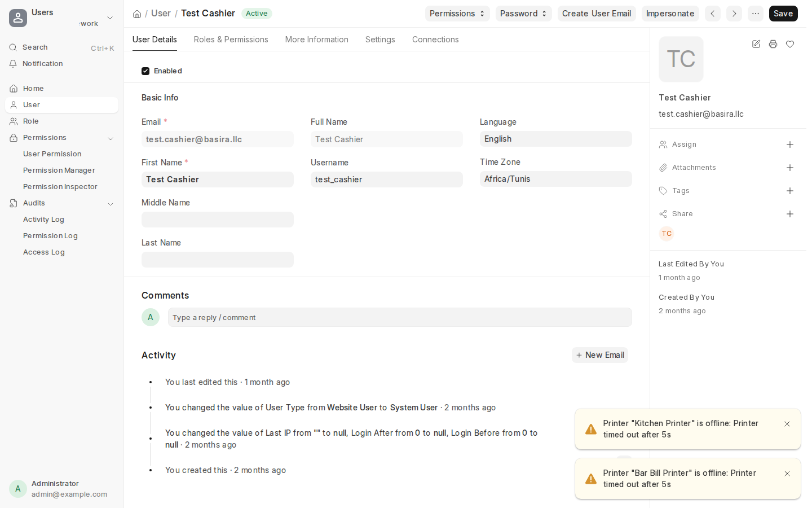This screenshot has height=508, width=812.
Task: Open Activity Log in sidebar
Action: point(44,220)
